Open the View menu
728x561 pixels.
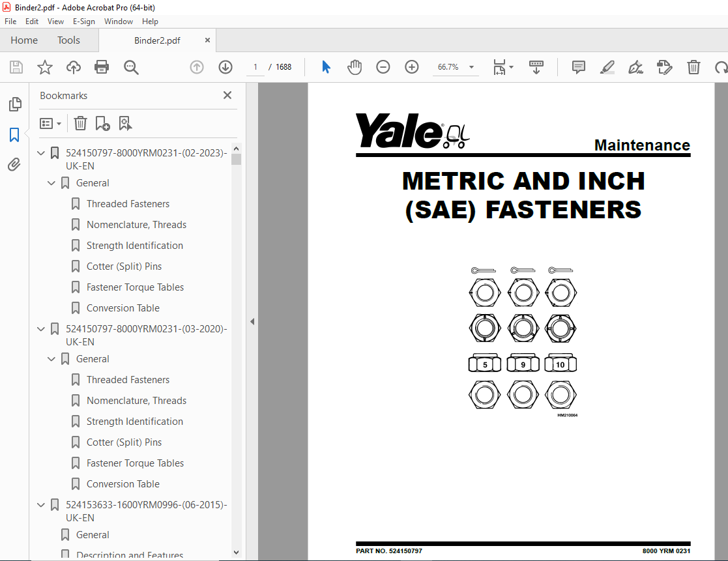[55, 22]
